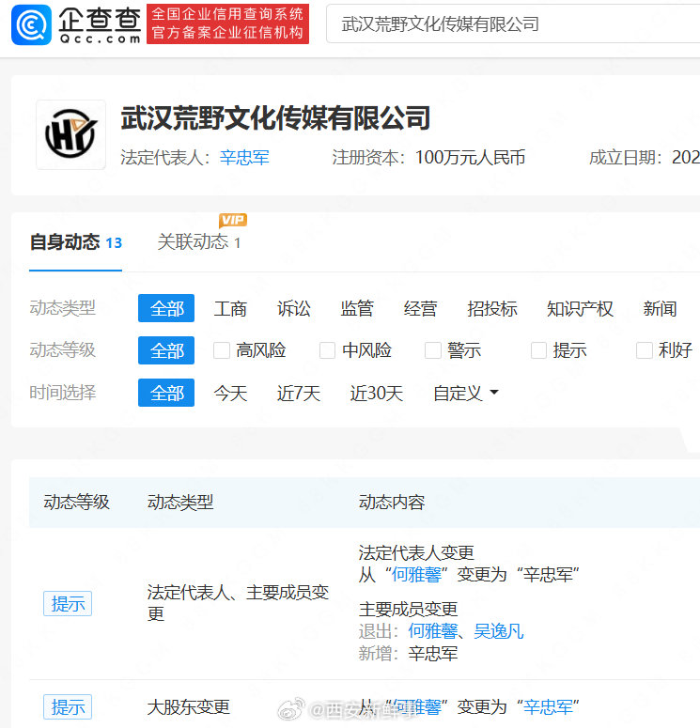Switch to 关联动态 tab
Screen dimensions: 700x728
(199, 242)
